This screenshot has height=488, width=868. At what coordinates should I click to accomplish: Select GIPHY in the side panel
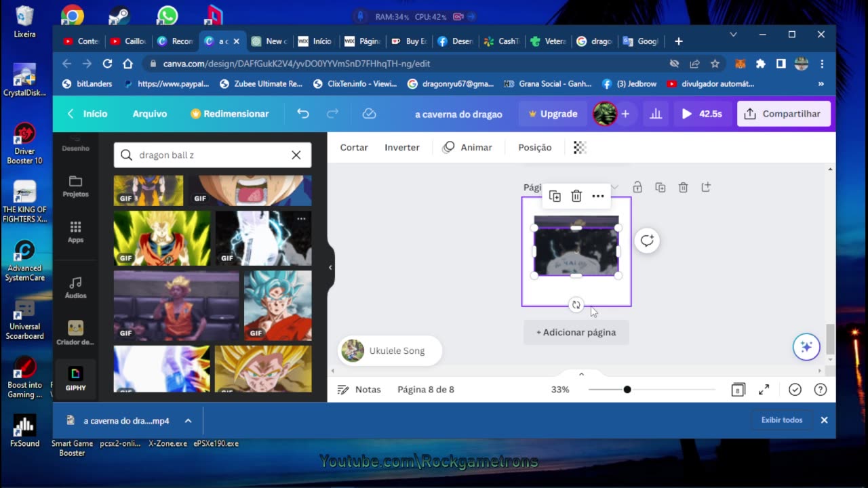tap(75, 379)
